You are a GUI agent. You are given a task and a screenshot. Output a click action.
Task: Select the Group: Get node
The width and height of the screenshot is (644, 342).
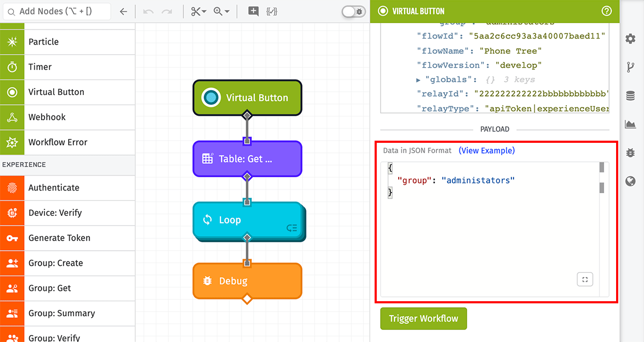(x=67, y=288)
